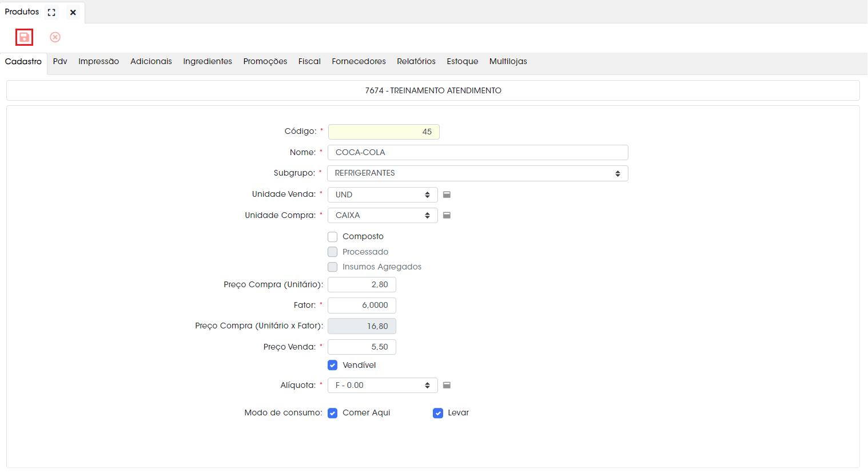Switch to the Impressão tab

coord(99,61)
